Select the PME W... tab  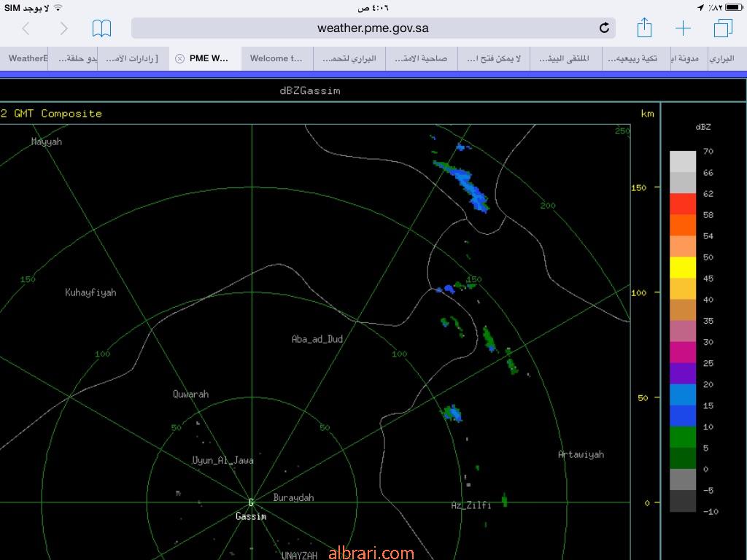pyautogui.click(x=205, y=58)
